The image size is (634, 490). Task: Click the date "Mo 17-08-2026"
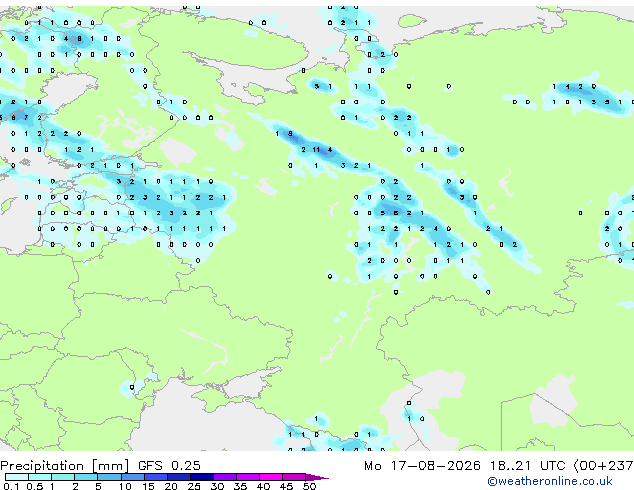coord(423,466)
